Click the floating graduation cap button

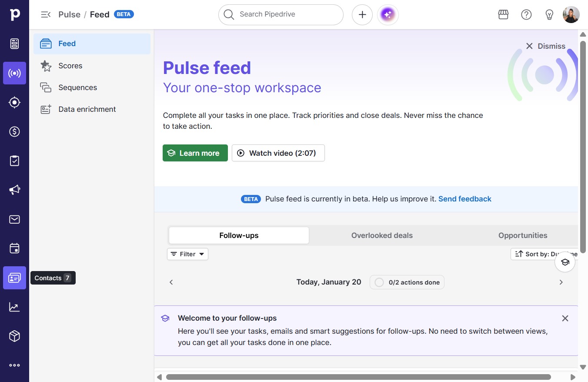pyautogui.click(x=565, y=262)
